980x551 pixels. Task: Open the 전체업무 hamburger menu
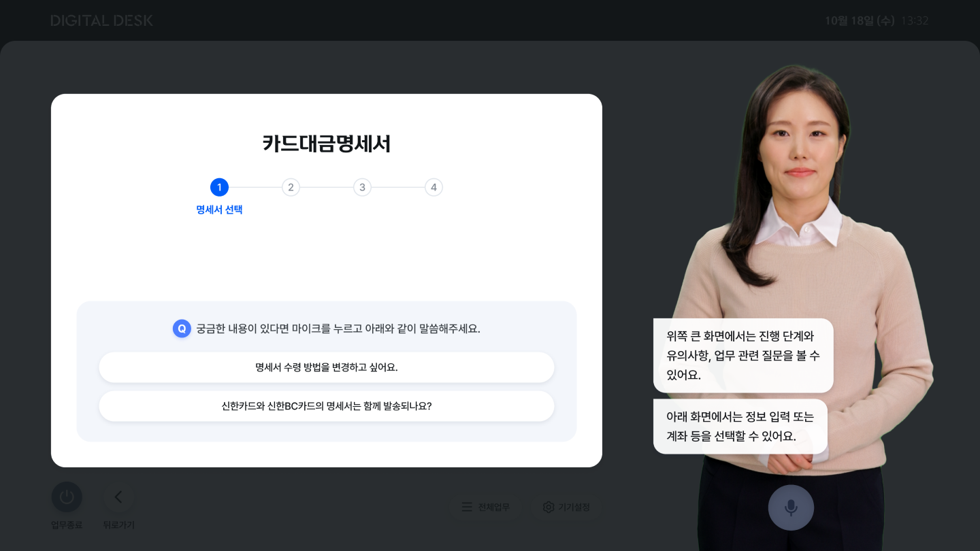tap(485, 507)
